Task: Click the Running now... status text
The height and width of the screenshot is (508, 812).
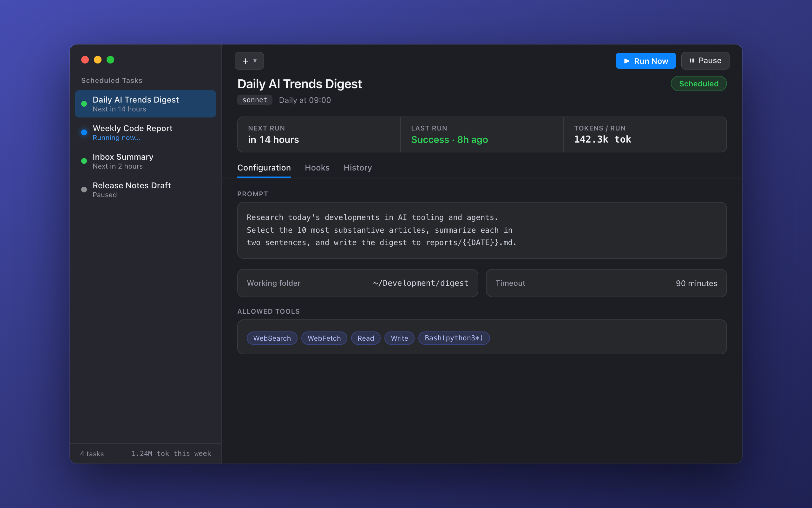Action: [116, 138]
